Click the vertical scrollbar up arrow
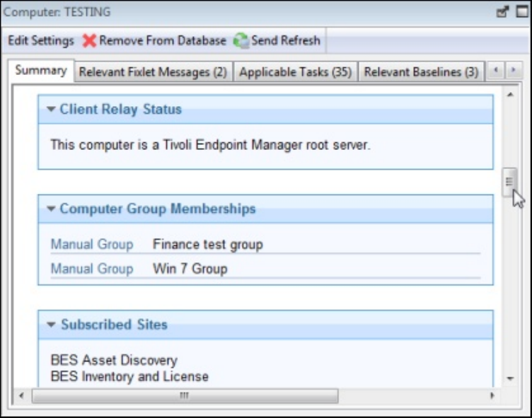 (x=509, y=94)
